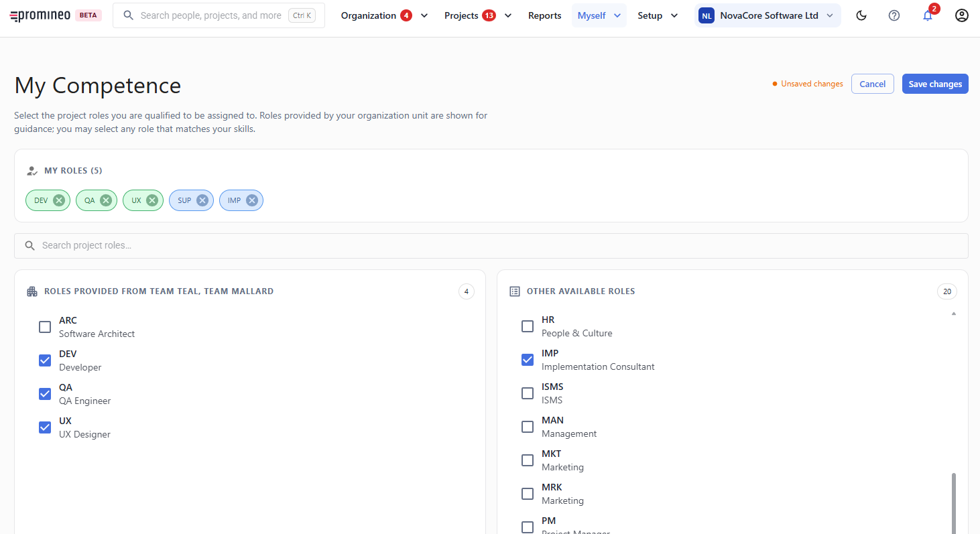
Task: Go to Reports
Action: (x=545, y=15)
